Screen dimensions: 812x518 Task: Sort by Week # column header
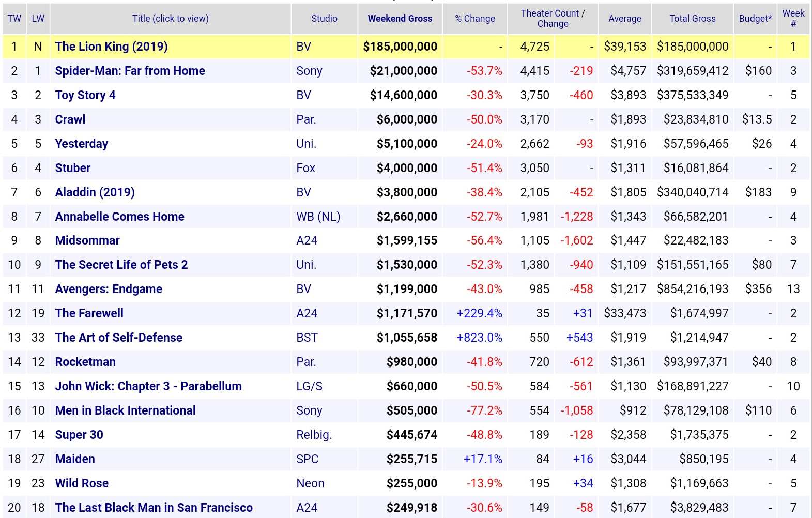click(793, 19)
